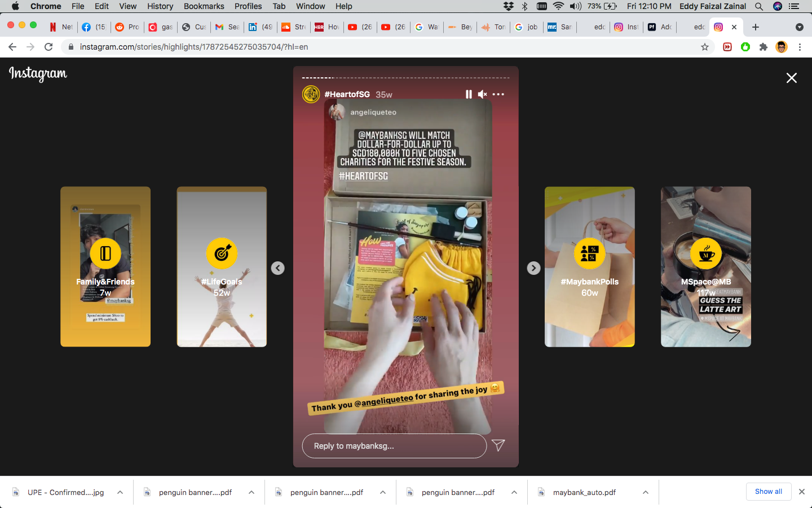Go back in browser history
This screenshot has width=812, height=508.
[12, 47]
